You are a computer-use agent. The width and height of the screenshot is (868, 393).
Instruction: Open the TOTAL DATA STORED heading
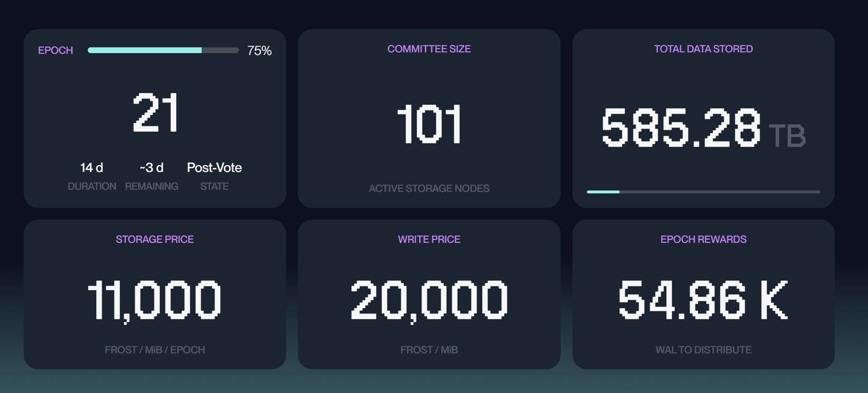[703, 49]
